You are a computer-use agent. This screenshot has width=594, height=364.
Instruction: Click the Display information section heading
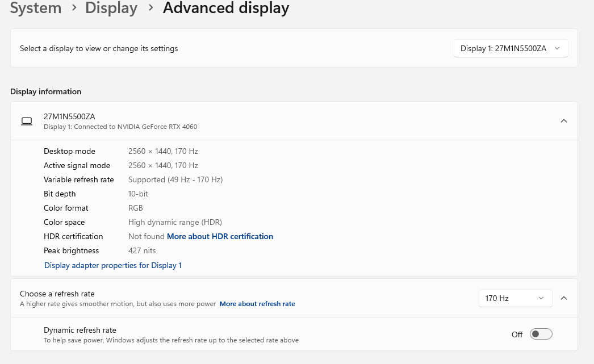[45, 91]
